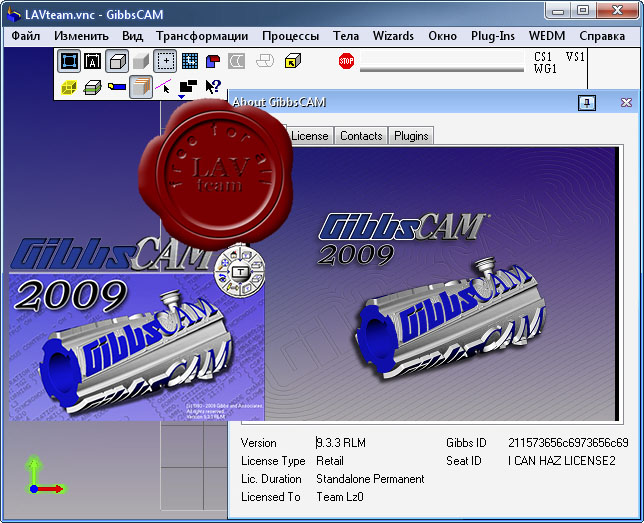644x523 pixels.
Task: Click the cube with green slice icon
Action: pyautogui.click(x=92, y=87)
